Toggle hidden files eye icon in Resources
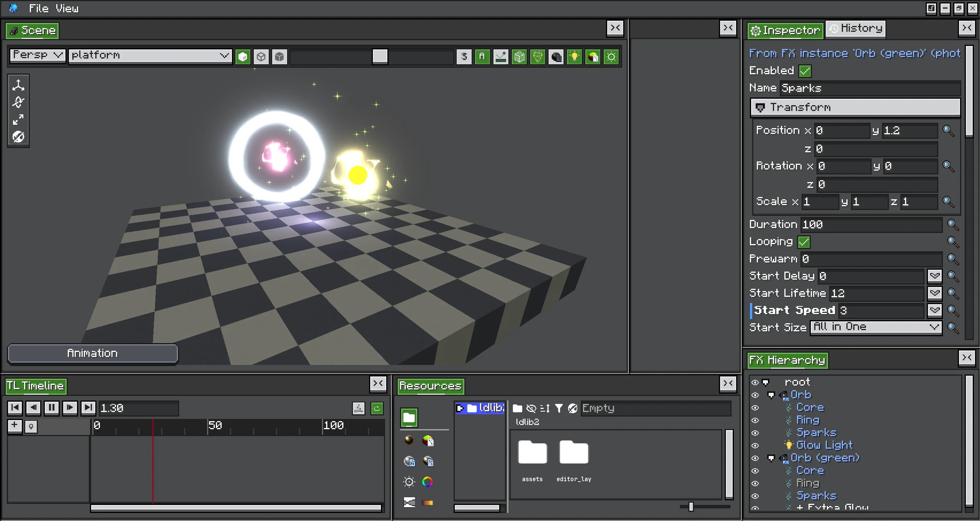 [x=531, y=409]
